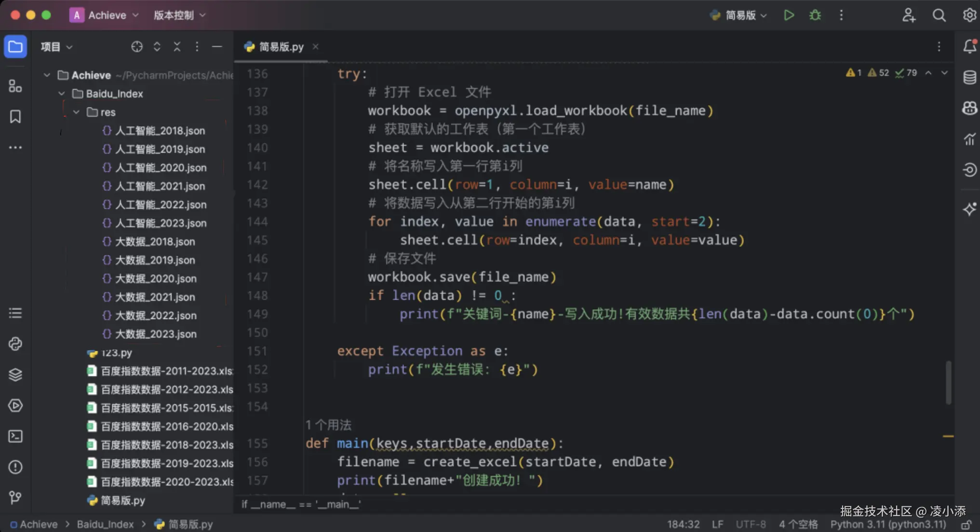Select 人工智能_2021.json in project tree
The height and width of the screenshot is (532, 980).
(x=160, y=186)
